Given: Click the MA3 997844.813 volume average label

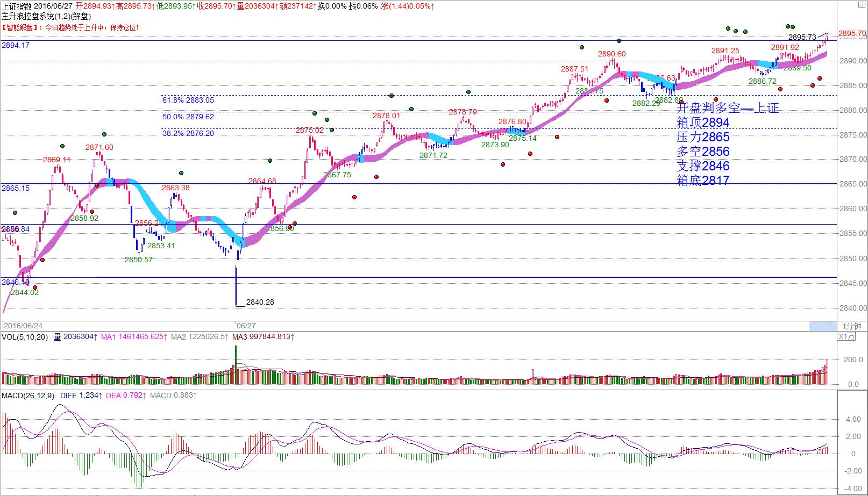Looking at the screenshot, I should (x=263, y=337).
